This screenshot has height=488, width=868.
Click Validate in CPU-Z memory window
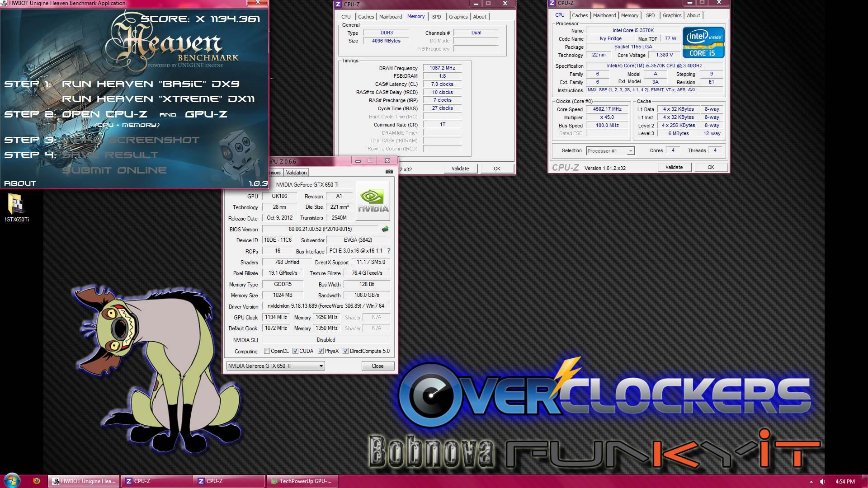click(x=460, y=169)
